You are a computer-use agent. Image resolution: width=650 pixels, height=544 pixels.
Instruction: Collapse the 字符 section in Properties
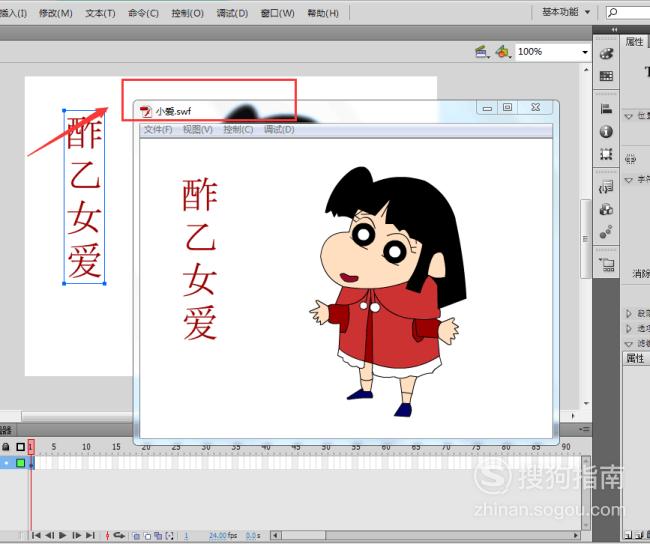click(x=628, y=180)
